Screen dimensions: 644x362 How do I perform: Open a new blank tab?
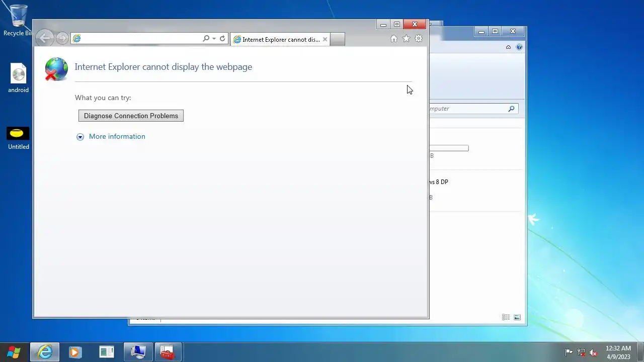click(338, 39)
